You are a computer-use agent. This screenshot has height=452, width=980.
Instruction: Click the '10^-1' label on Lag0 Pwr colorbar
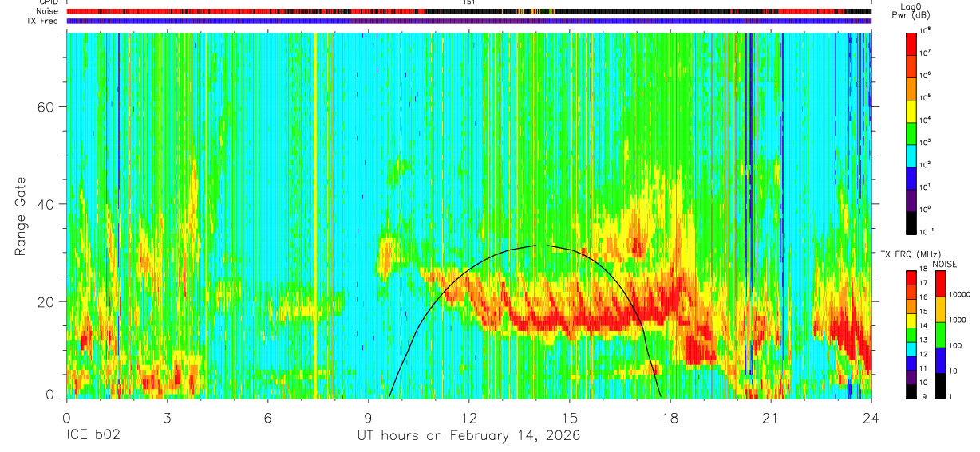(927, 230)
